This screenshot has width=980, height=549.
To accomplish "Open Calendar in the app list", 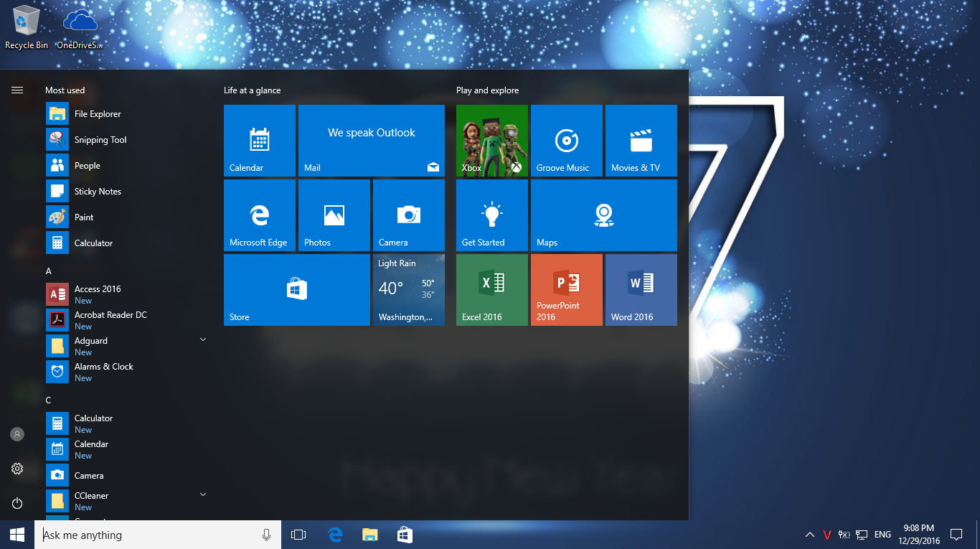I will pyautogui.click(x=126, y=450).
